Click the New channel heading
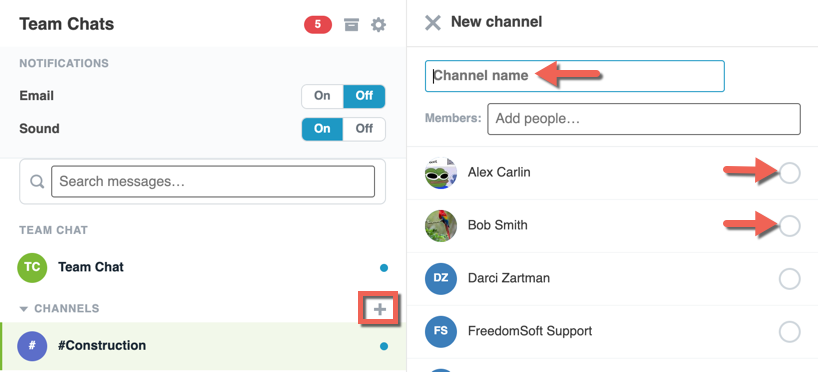The height and width of the screenshot is (372, 818). click(496, 22)
